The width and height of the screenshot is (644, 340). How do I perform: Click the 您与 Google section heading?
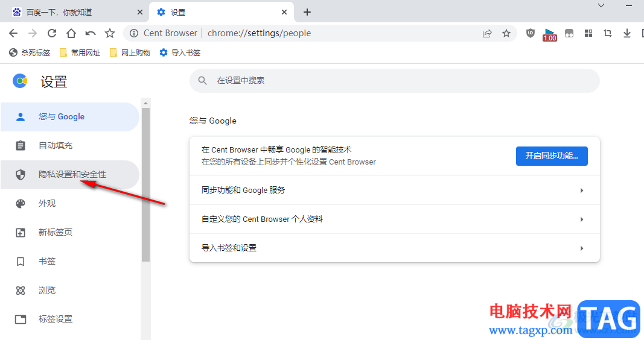tap(212, 121)
